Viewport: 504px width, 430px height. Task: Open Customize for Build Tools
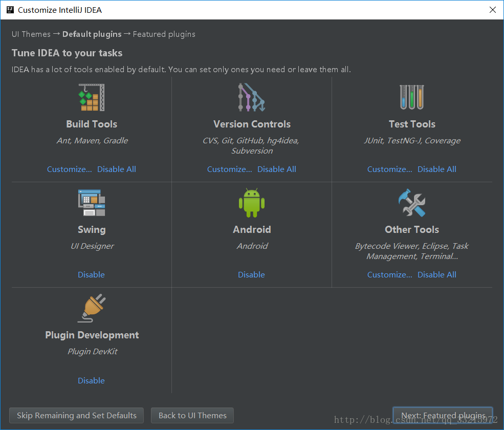[x=70, y=169]
